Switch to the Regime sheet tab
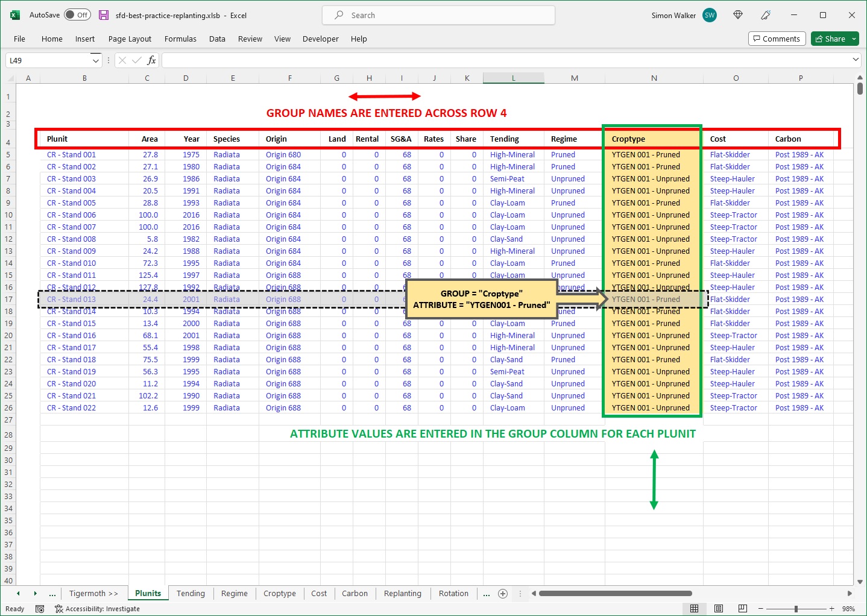Screen dimensions: 867x616 234,594
